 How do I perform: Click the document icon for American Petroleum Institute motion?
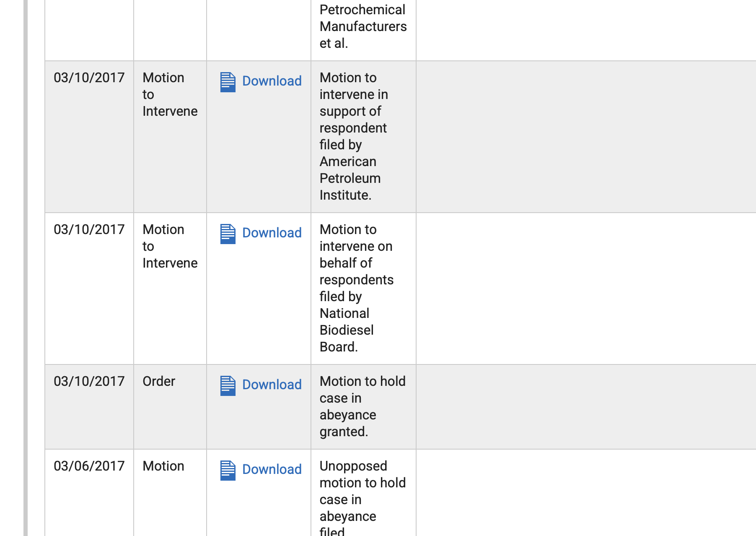(228, 82)
